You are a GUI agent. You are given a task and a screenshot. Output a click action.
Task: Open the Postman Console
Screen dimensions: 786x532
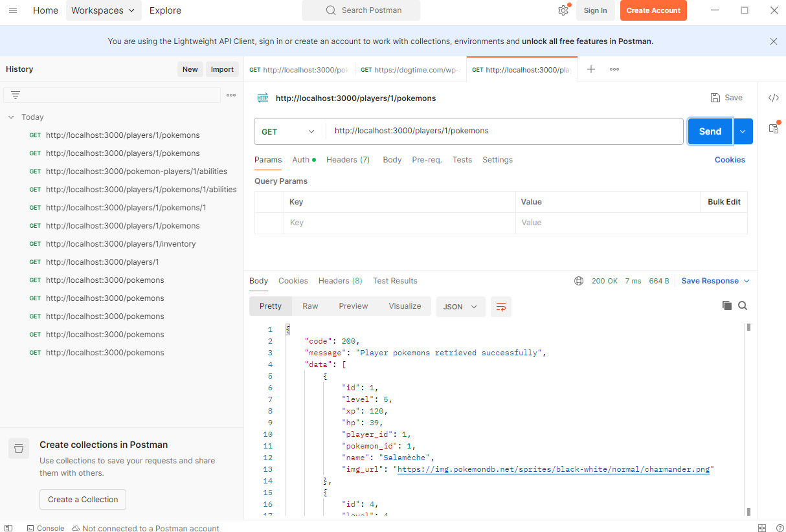tap(45, 528)
